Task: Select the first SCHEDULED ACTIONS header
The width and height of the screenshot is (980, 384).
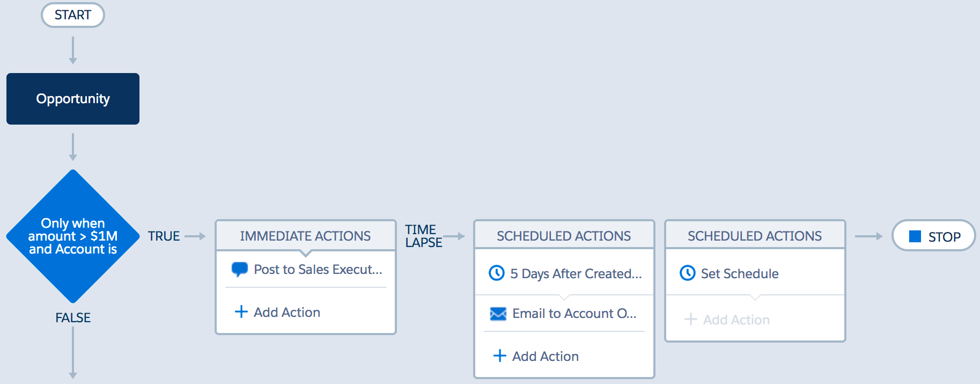Action: click(x=564, y=236)
